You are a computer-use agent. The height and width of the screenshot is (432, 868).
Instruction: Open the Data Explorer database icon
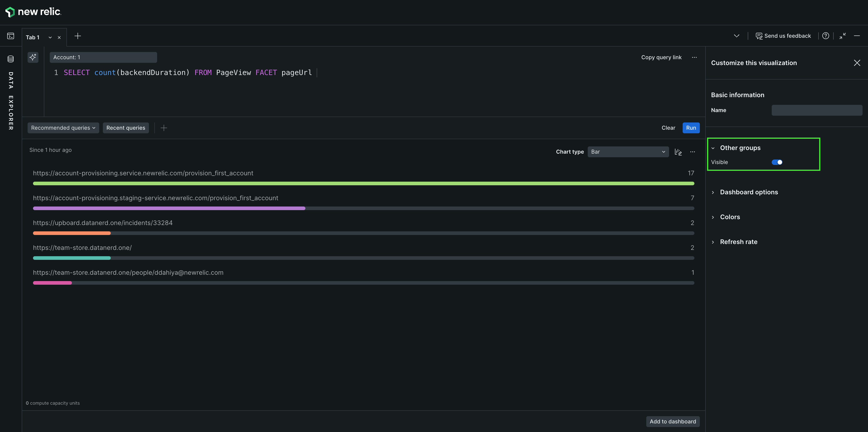pyautogui.click(x=11, y=59)
